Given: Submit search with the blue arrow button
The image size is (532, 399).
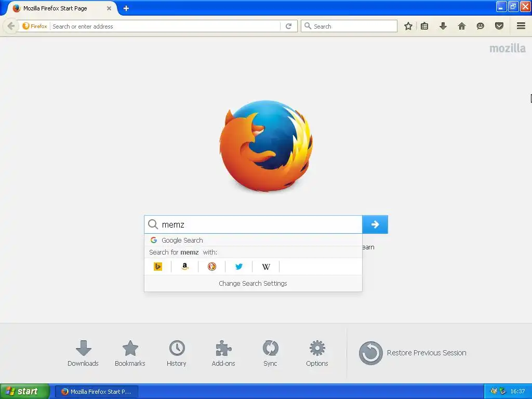Looking at the screenshot, I should click(375, 224).
